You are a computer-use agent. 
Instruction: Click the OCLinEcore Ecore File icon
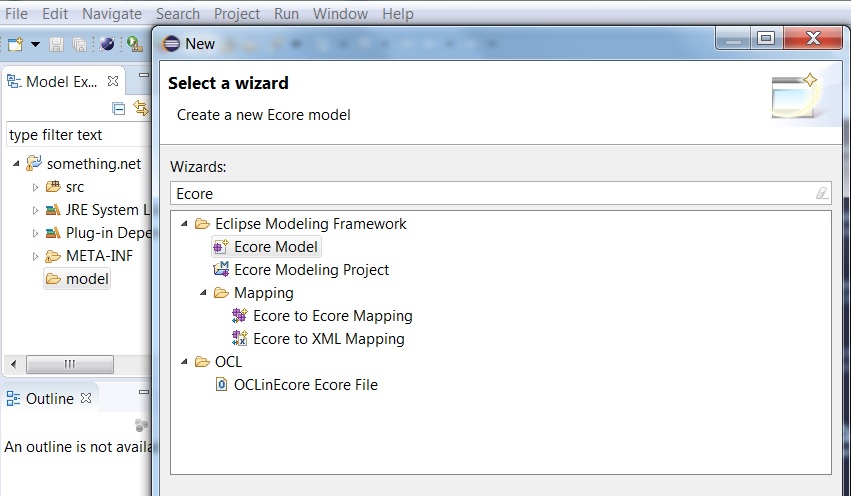point(221,384)
